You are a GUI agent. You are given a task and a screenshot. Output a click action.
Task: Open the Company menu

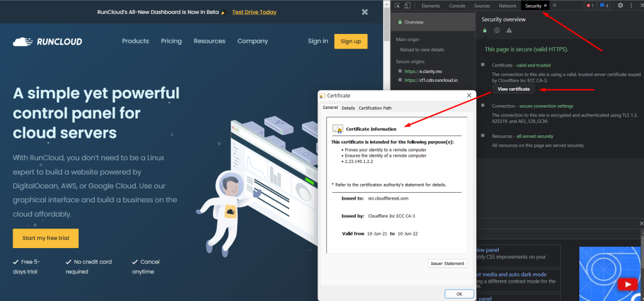[253, 41]
